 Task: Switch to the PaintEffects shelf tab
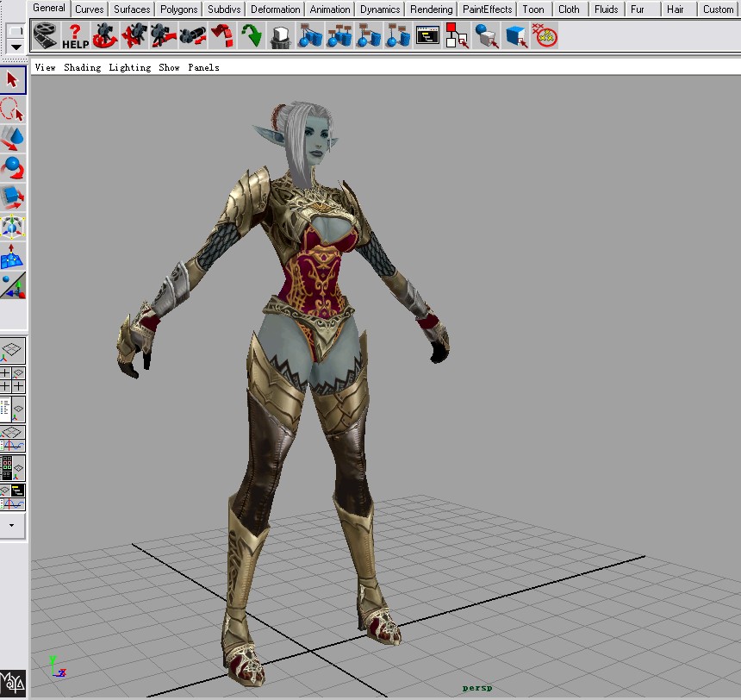click(487, 9)
